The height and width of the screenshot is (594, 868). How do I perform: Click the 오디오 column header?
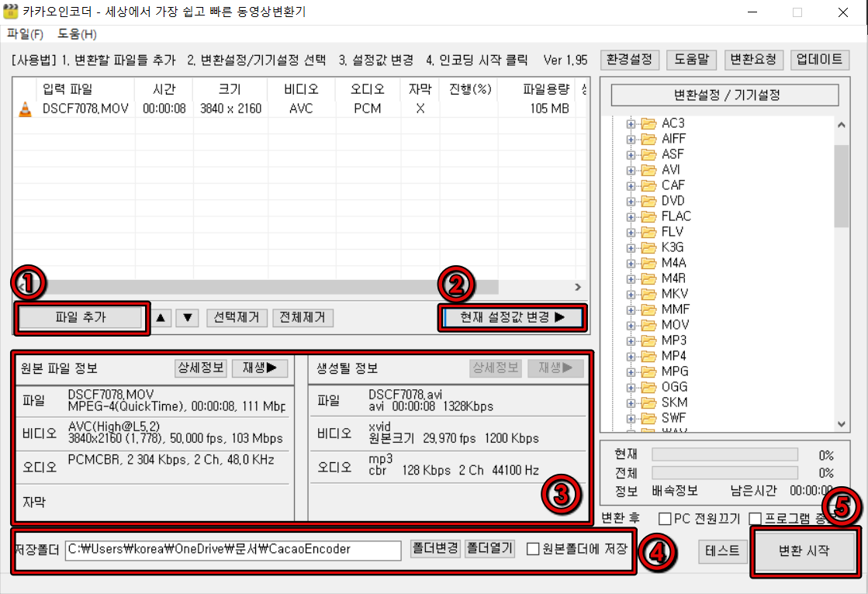368,89
